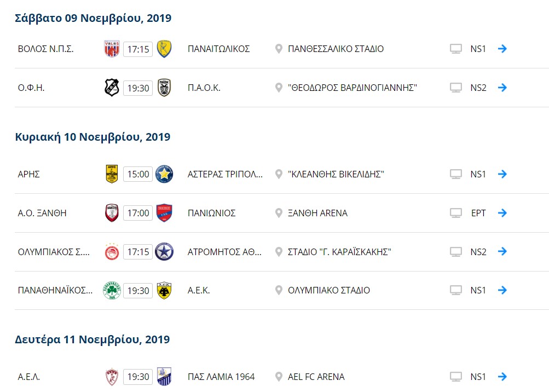This screenshot has height=392, width=549.
Task: Click the ΠΑΝΘΕΣΣΑΛΙΚΟ ΣΤΑΔΙΟ venue text
Action: (336, 49)
